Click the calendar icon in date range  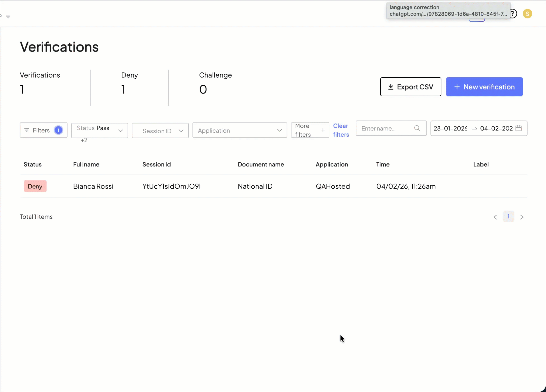(x=519, y=128)
